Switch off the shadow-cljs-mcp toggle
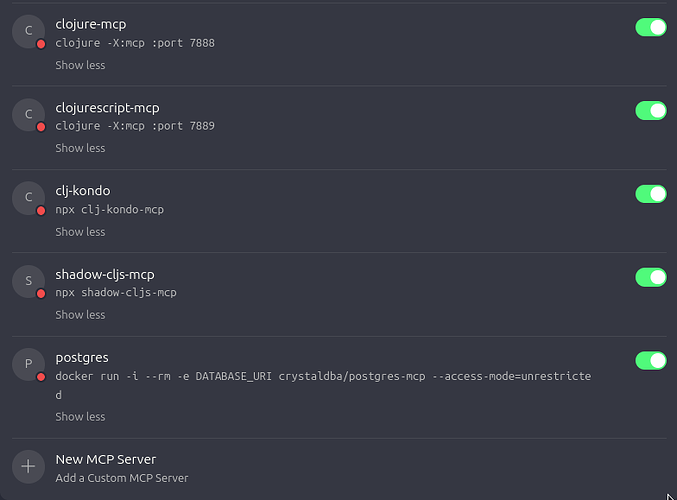This screenshot has height=500, width=677. pyautogui.click(x=650, y=277)
